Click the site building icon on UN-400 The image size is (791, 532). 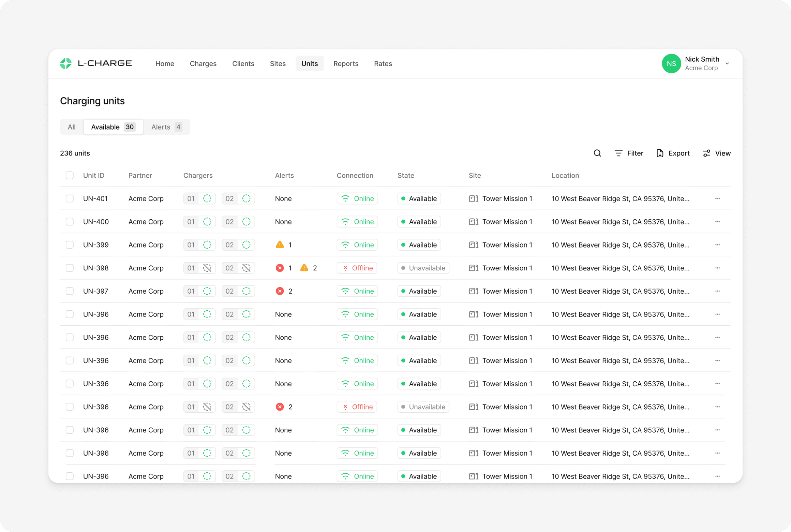coord(473,222)
